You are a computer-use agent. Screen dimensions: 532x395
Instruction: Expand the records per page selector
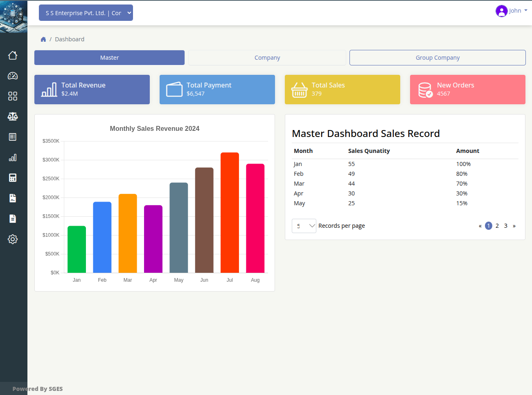tap(304, 226)
